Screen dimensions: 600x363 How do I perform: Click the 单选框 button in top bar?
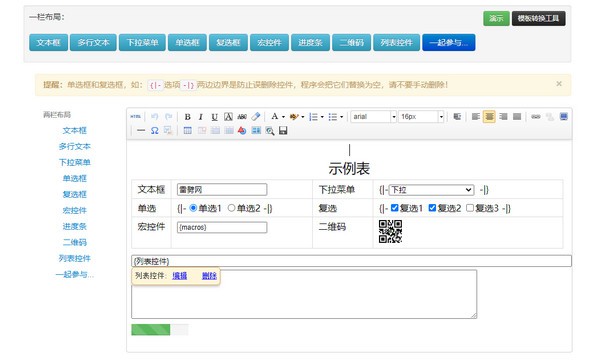[x=187, y=42]
